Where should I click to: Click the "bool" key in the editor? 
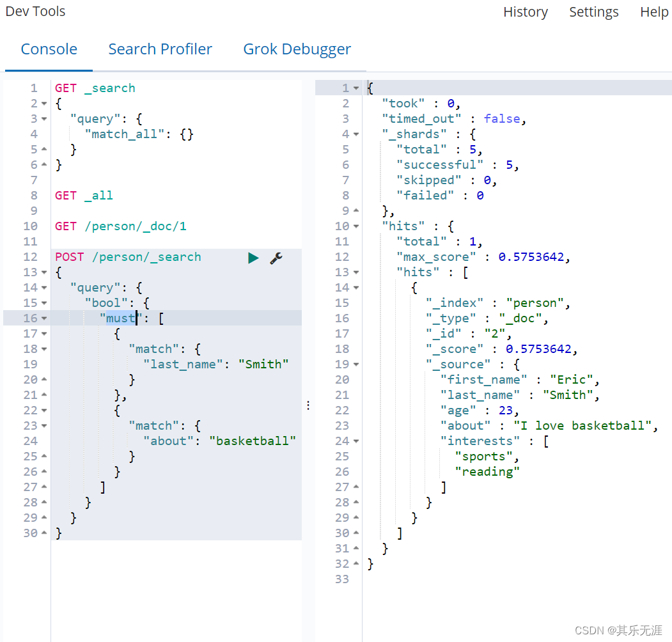[106, 304]
